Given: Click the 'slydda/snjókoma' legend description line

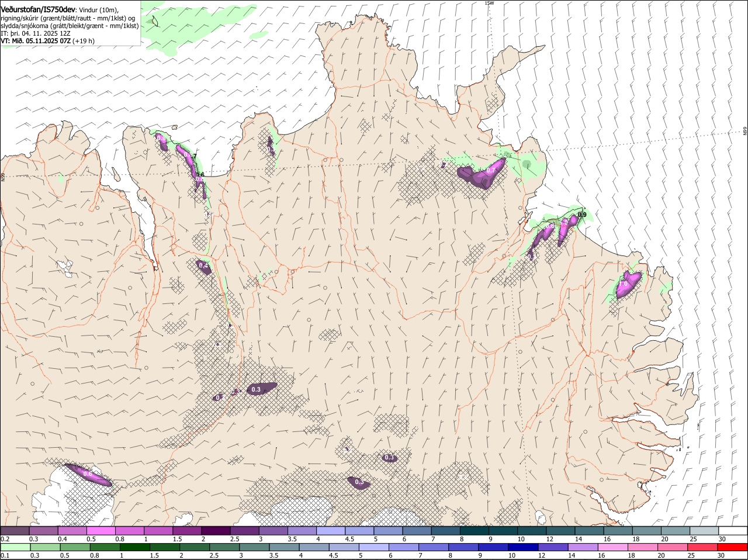Looking at the screenshot, I should pyautogui.click(x=70, y=26).
